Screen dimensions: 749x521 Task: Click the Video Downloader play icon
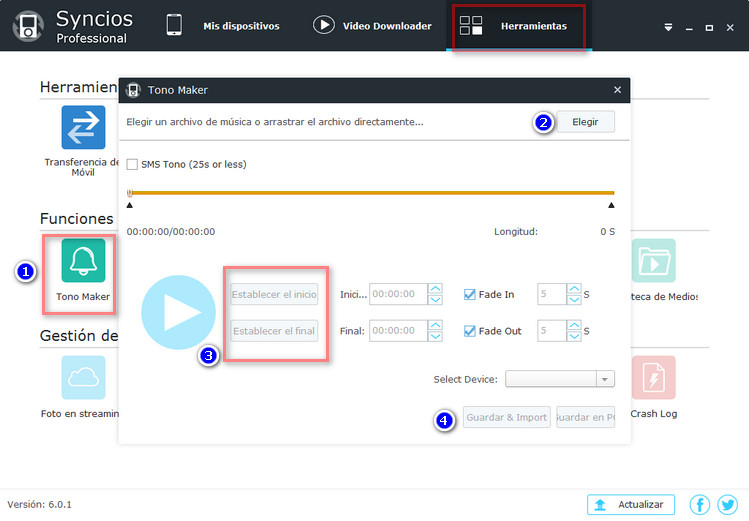tap(323, 25)
